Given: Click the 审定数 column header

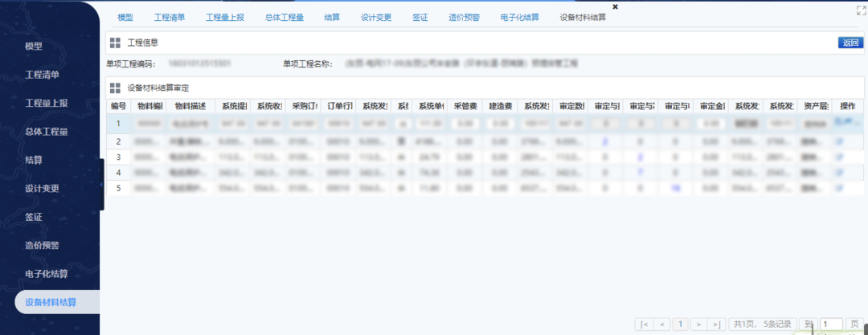Looking at the screenshot, I should coord(570,106).
